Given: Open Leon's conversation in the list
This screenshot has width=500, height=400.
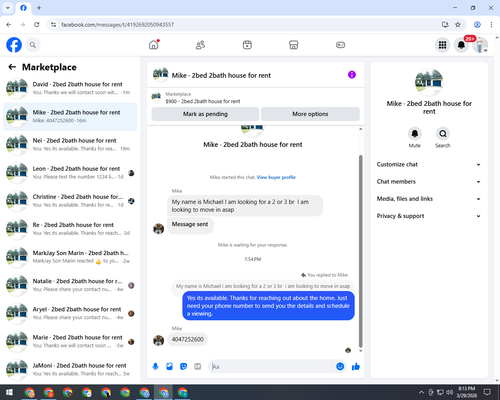Looking at the screenshot, I should (x=70, y=173).
